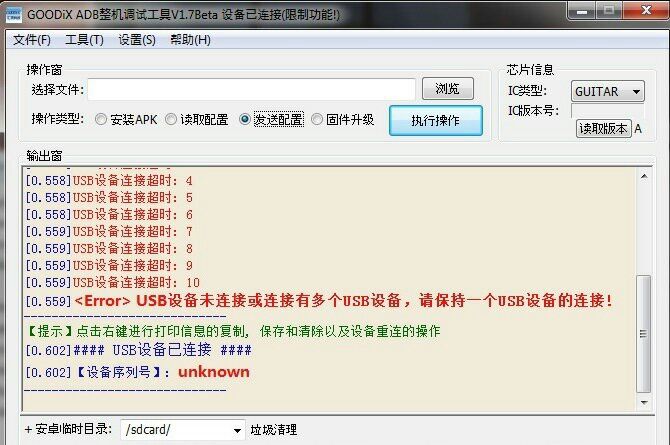Click the USB设备连接超时: 7 line
Viewport: 670px width, 445px height.
tap(109, 232)
